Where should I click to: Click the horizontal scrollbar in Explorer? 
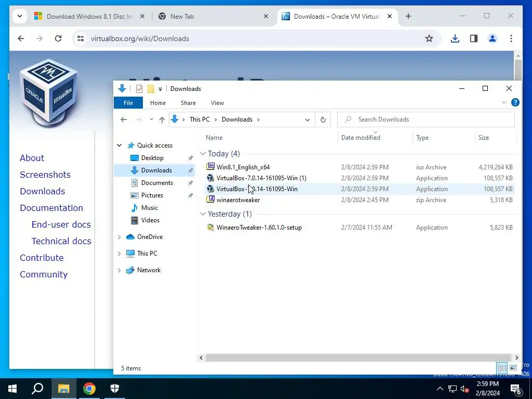click(358, 357)
